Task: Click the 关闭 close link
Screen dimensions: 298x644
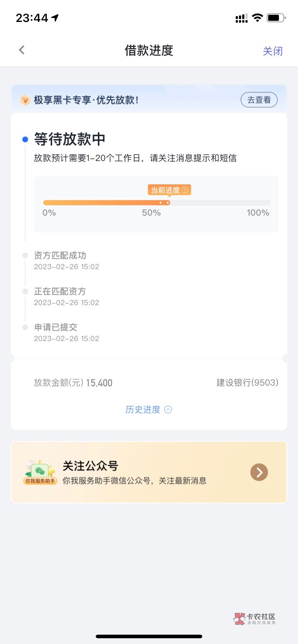Action: (x=272, y=51)
